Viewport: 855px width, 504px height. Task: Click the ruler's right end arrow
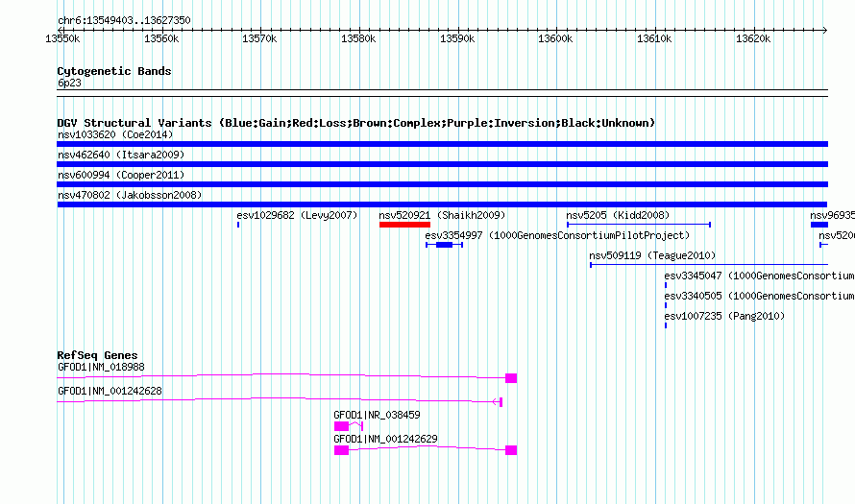pyautogui.click(x=825, y=30)
